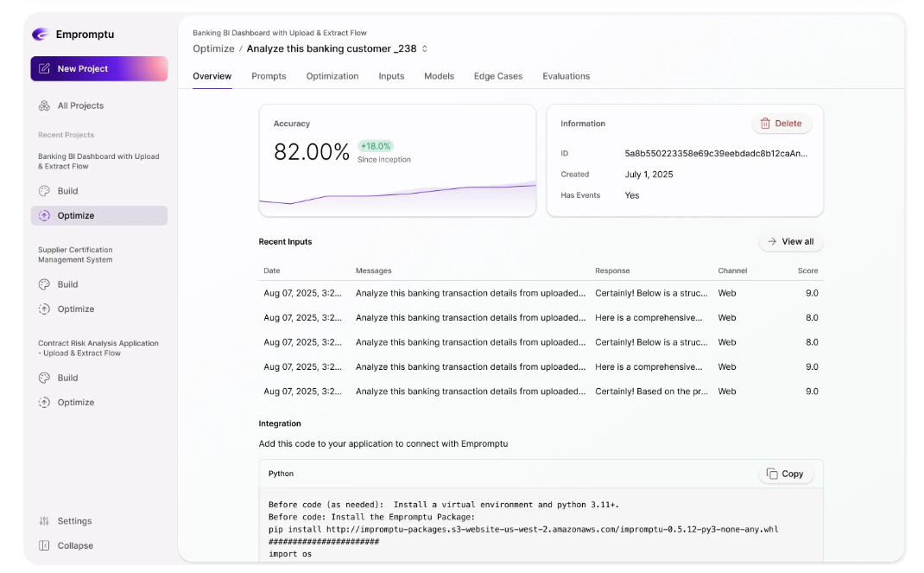Expand the project name selector chevron

point(424,49)
